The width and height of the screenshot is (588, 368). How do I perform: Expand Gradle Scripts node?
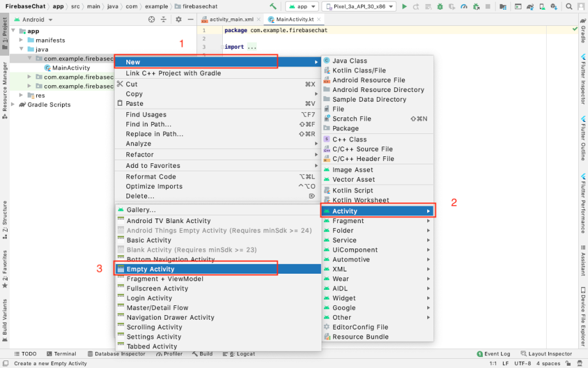pyautogui.click(x=13, y=105)
